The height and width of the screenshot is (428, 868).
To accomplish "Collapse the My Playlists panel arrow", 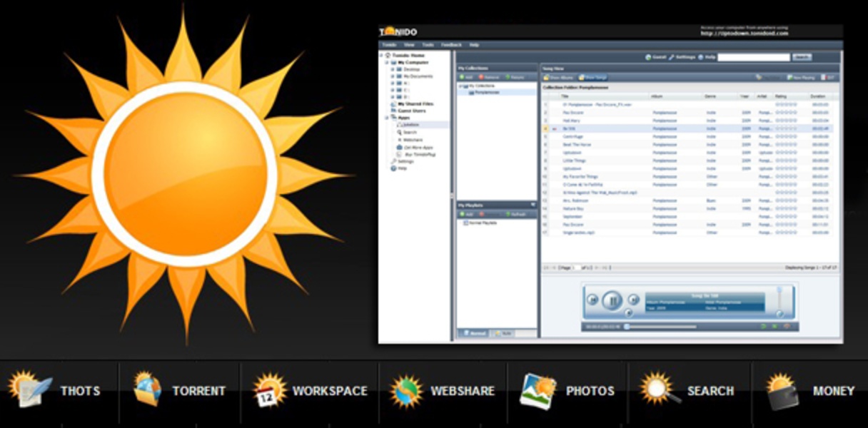I will click(533, 205).
